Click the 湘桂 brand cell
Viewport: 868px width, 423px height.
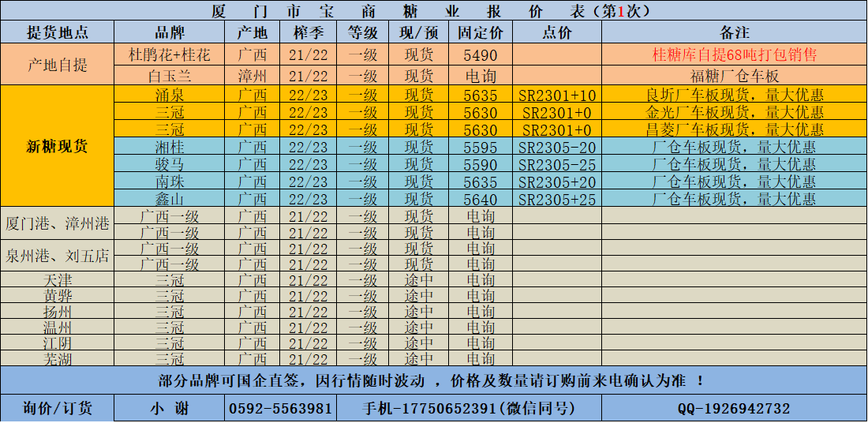(x=170, y=148)
